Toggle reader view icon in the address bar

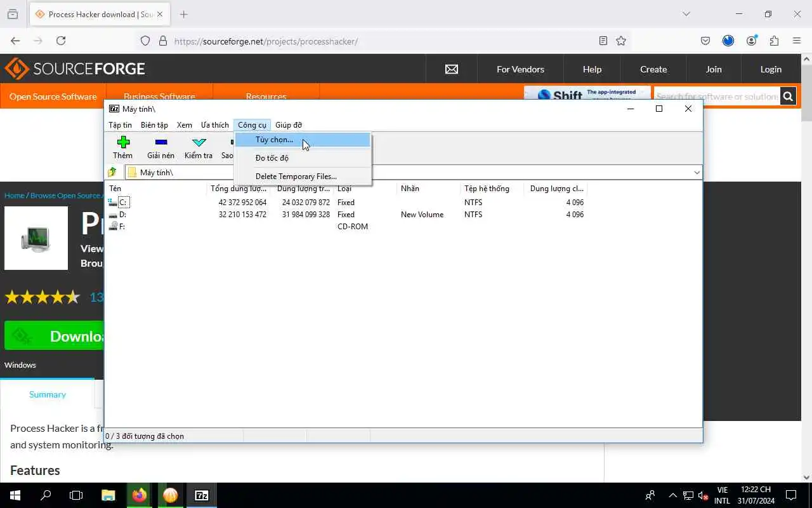[603, 41]
